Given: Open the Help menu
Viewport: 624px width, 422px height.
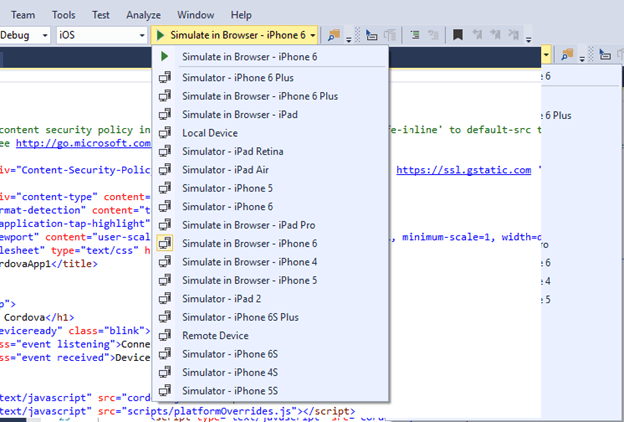Looking at the screenshot, I should tap(241, 15).
